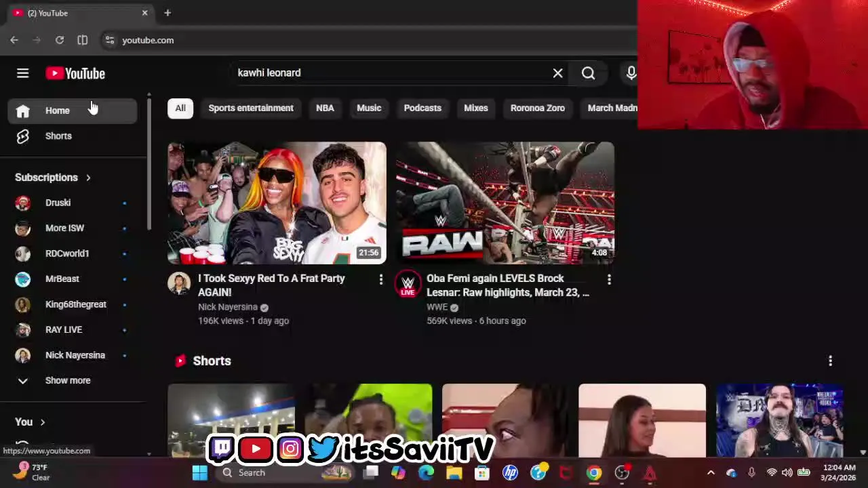Open Wi-Fi network settings in tray

click(x=771, y=472)
